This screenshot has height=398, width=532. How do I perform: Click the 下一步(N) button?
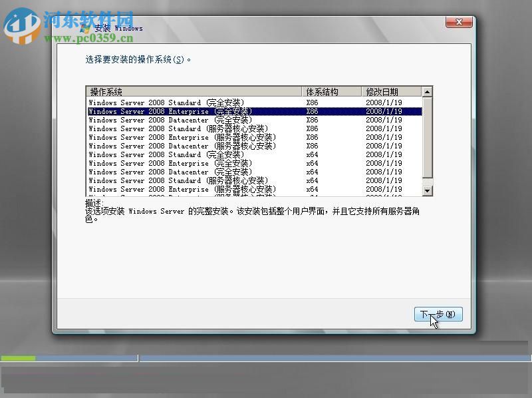(x=438, y=314)
